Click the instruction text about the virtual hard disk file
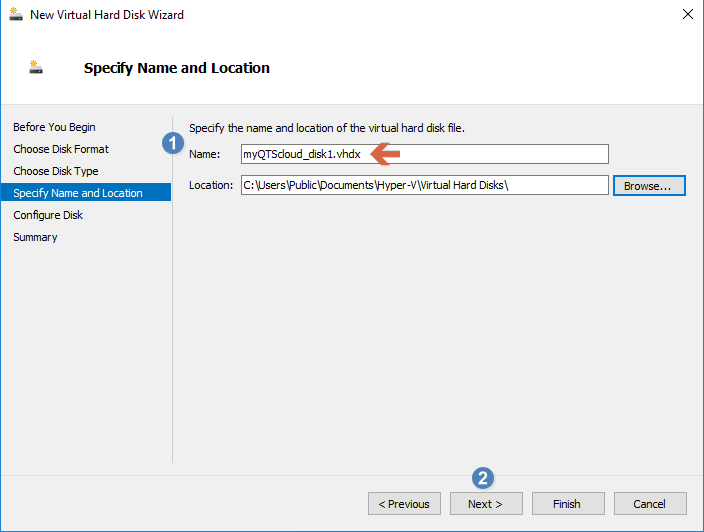The image size is (704, 532). pos(327,128)
